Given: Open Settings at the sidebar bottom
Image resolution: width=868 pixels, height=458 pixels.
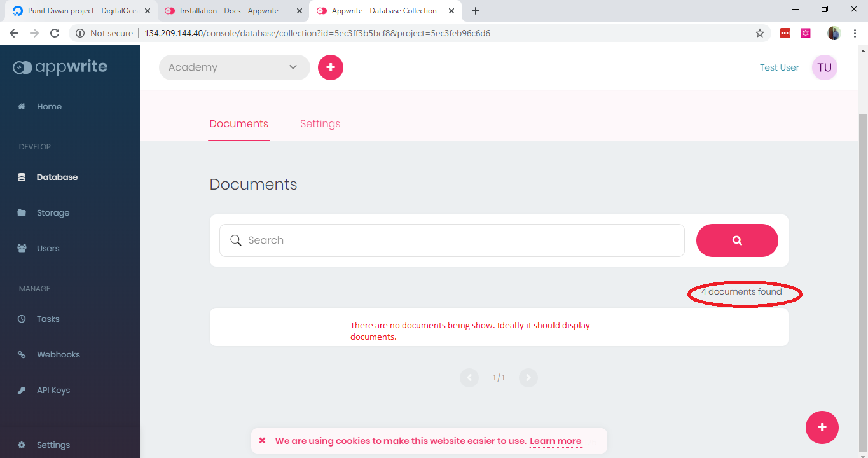Looking at the screenshot, I should pyautogui.click(x=53, y=445).
